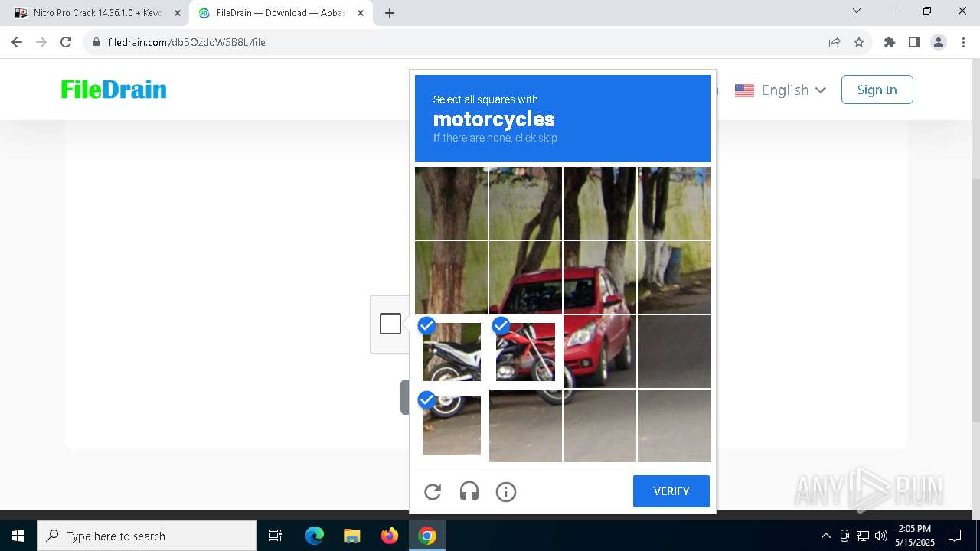Open the notification center icon
This screenshot has width=980, height=551.
click(x=955, y=536)
